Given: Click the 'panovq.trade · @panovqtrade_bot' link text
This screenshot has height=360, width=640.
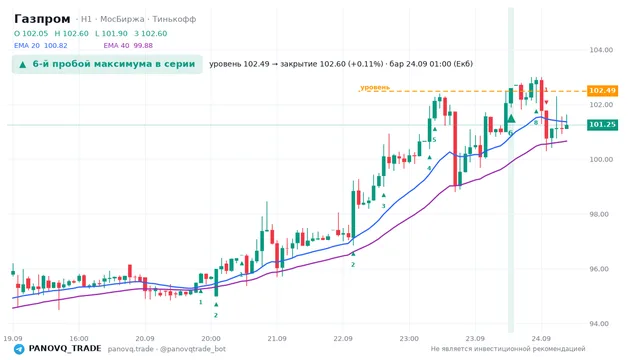Looking at the screenshot, I should (x=167, y=349).
